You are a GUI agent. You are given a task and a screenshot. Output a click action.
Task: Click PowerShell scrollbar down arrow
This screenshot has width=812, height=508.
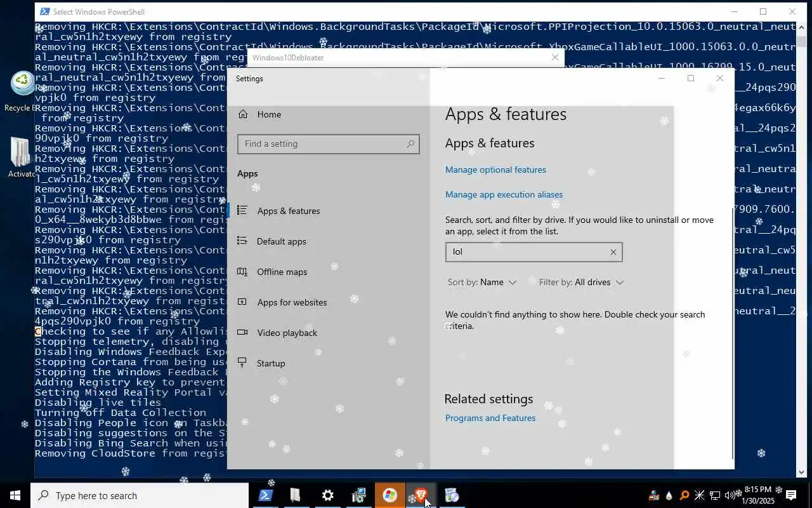click(801, 472)
